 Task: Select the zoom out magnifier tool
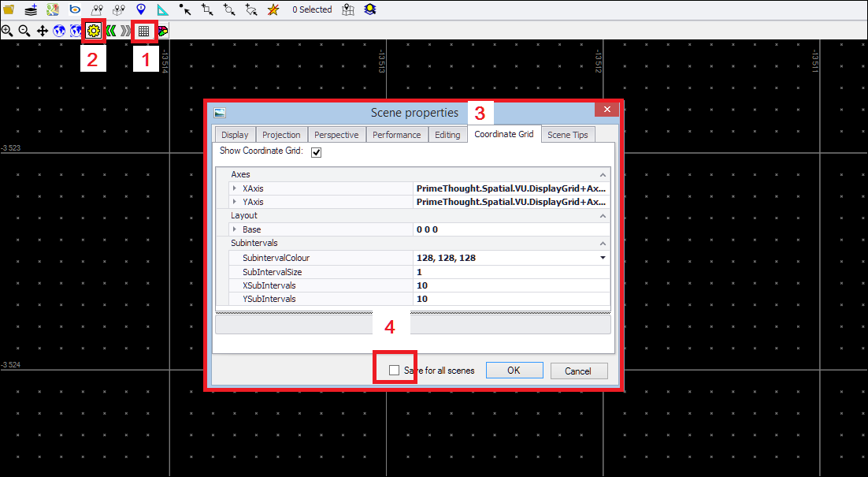click(24, 32)
